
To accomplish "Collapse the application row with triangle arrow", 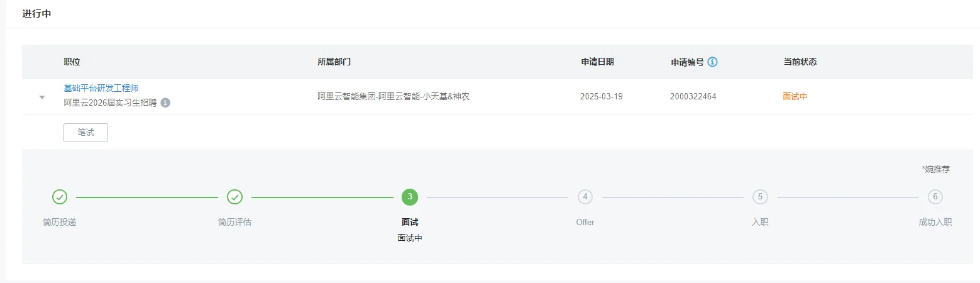I will click(42, 97).
